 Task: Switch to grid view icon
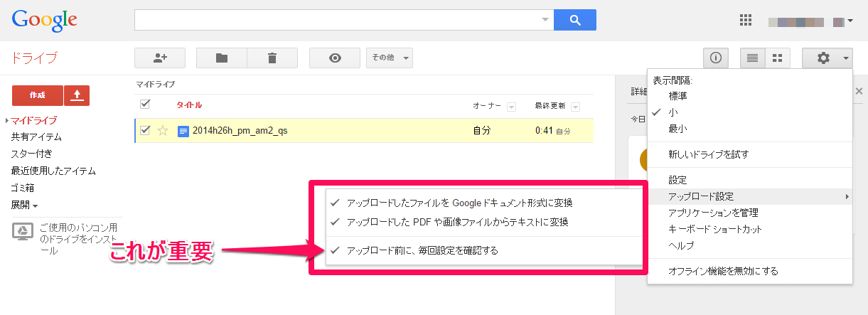tap(778, 58)
